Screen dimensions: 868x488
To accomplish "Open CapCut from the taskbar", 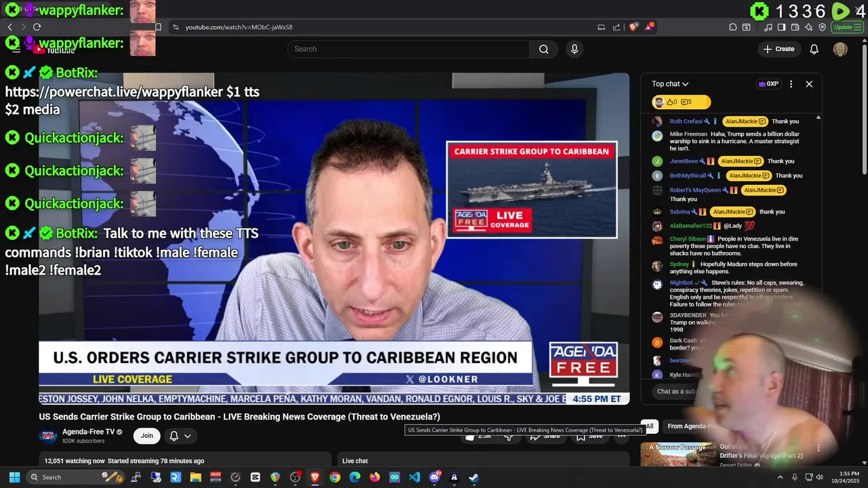I will tap(255, 477).
